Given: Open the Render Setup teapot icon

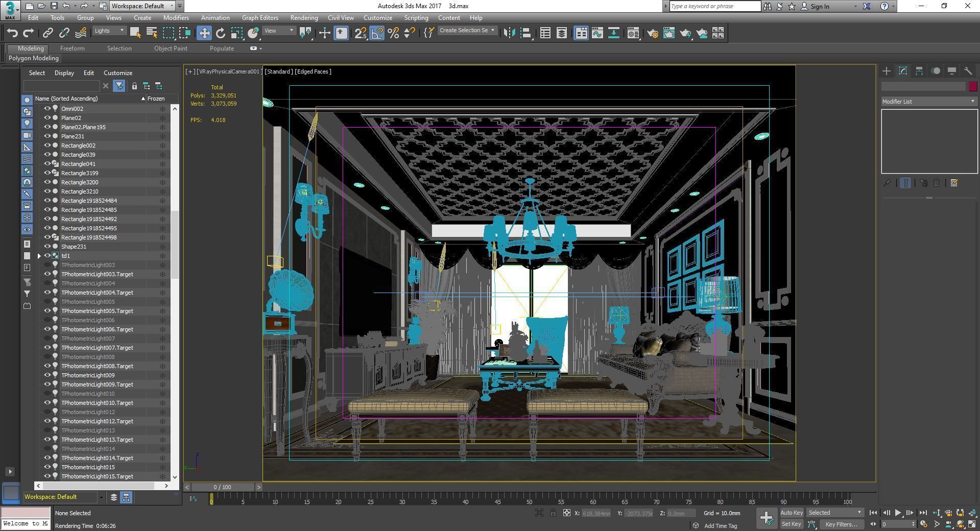Looking at the screenshot, I should pyautogui.click(x=653, y=33).
